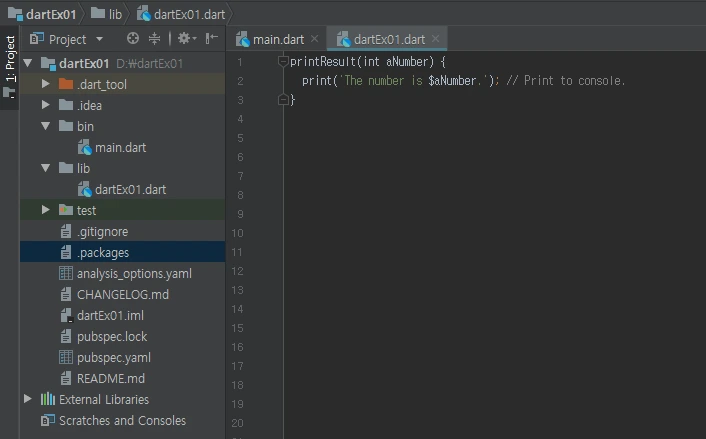Close the dartEx01.dart editor tab
The image size is (706, 439).
point(435,39)
